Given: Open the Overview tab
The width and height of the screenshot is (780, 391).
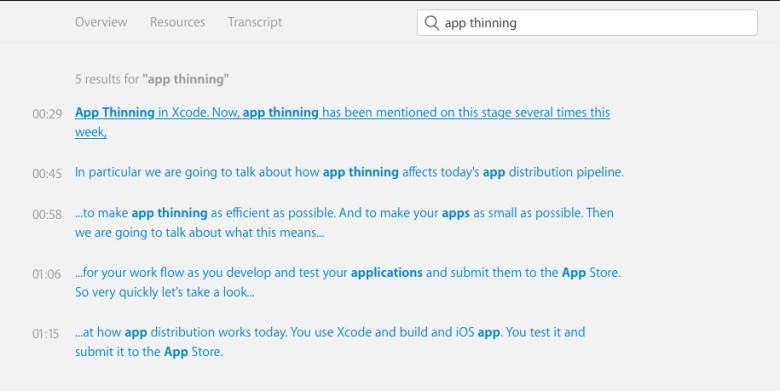Looking at the screenshot, I should coord(101,22).
